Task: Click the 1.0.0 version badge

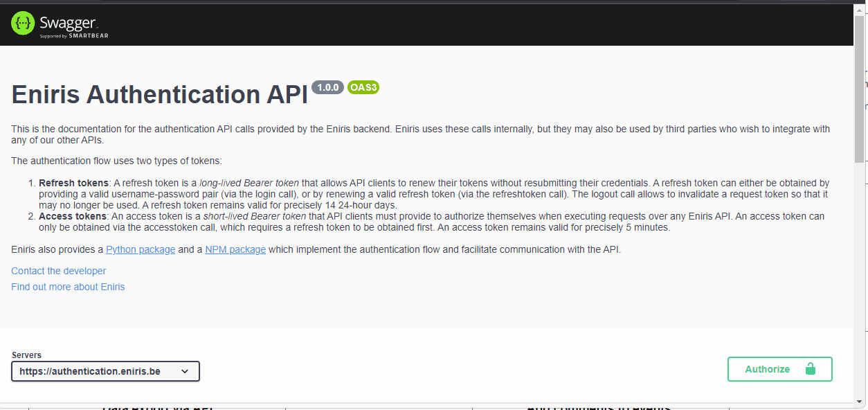Action: 327,87
